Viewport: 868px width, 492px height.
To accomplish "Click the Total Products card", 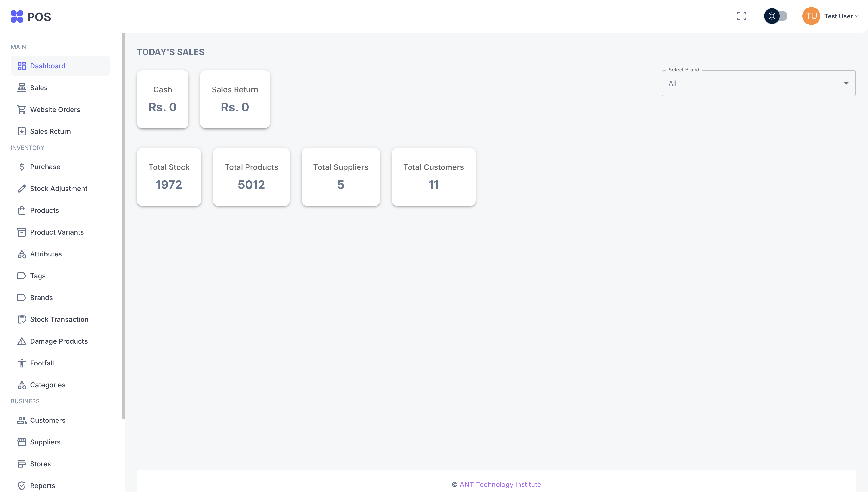I will pyautogui.click(x=251, y=177).
